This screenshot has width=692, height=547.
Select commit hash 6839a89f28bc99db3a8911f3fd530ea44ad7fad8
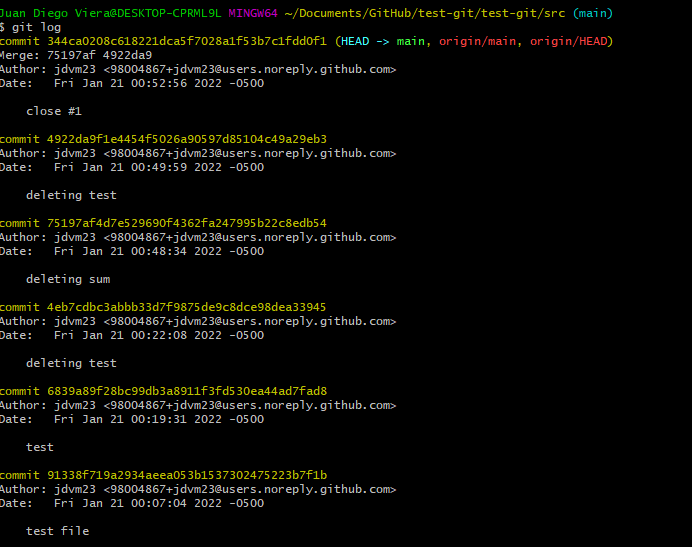187,391
